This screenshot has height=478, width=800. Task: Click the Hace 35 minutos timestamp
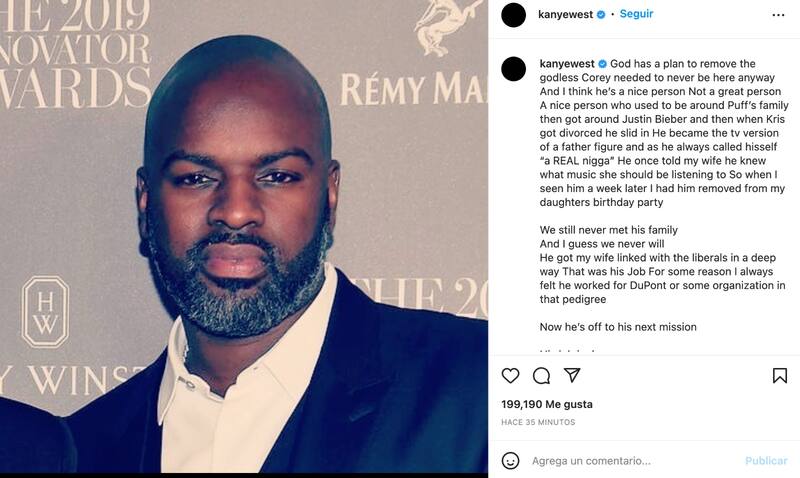(x=538, y=422)
